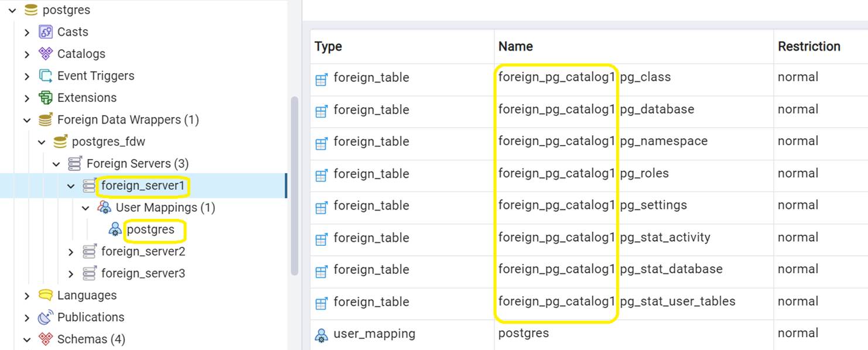Click the Extensions puzzle icon
This screenshot has height=350, width=868.
[x=45, y=98]
